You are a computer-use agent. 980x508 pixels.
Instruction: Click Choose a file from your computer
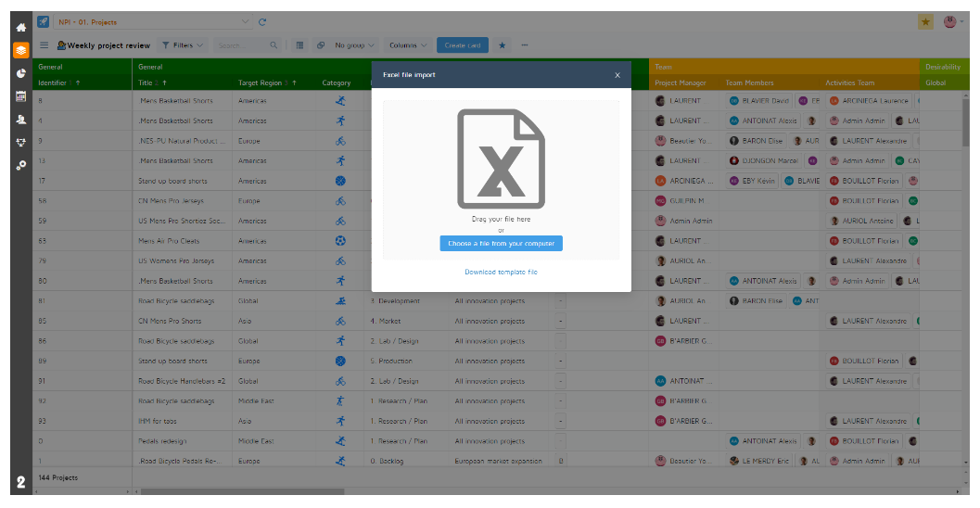(x=501, y=244)
